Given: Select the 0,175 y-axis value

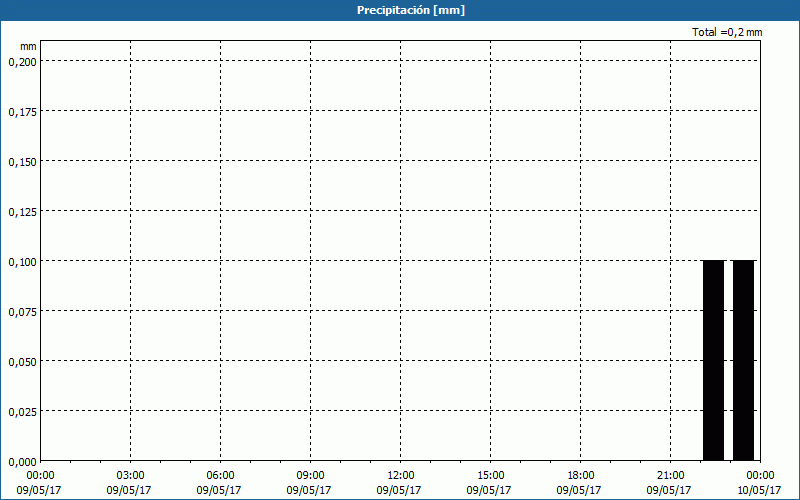Looking at the screenshot, I should coord(22,112).
